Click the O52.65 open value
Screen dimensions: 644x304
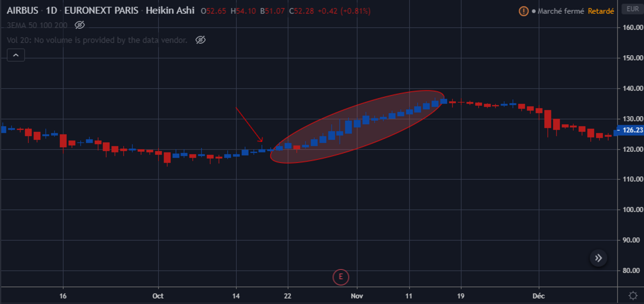tap(213, 11)
